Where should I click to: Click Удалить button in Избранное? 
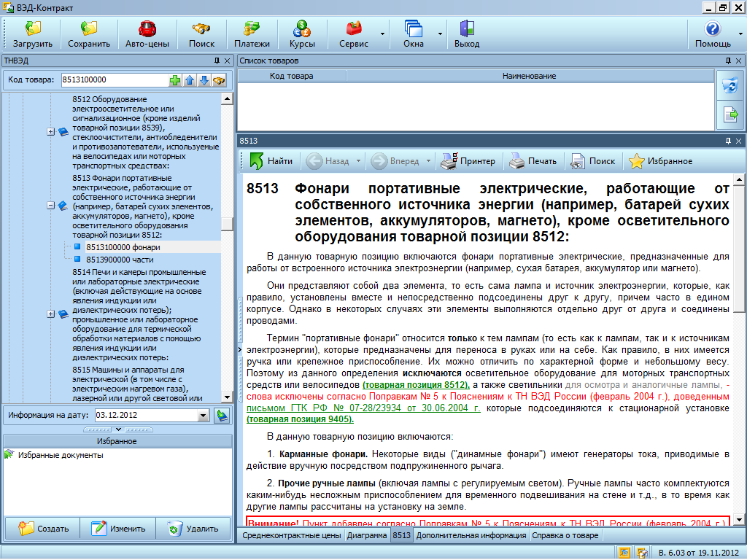tap(193, 529)
